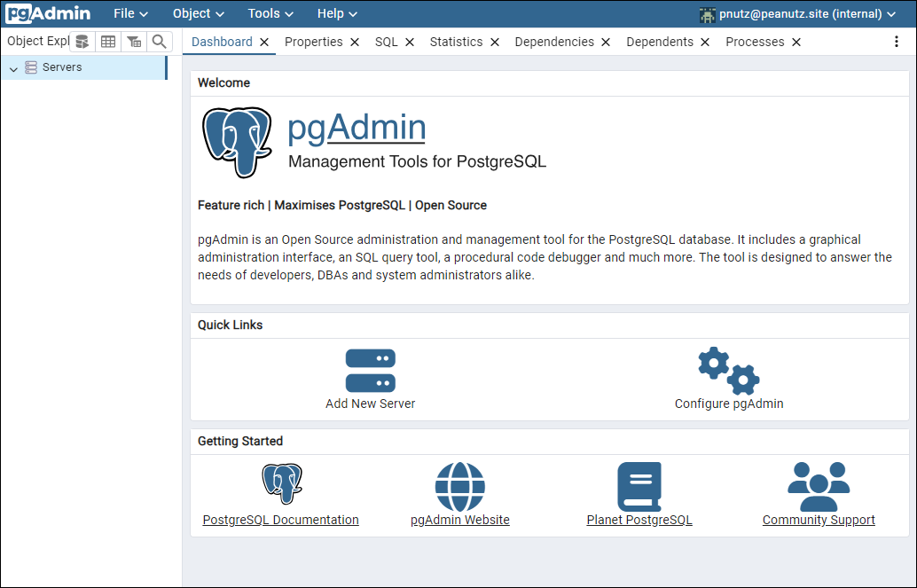917x588 pixels.
Task: Close the Properties tab
Action: click(355, 42)
